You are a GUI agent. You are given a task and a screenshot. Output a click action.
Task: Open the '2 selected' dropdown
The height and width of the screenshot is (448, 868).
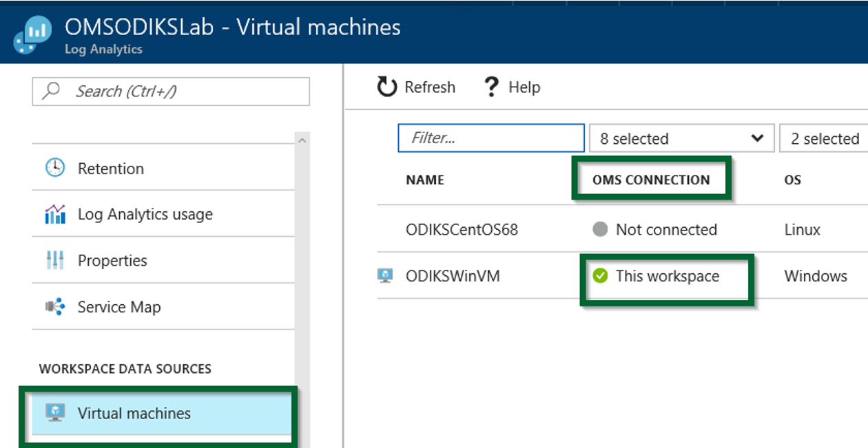(x=824, y=138)
